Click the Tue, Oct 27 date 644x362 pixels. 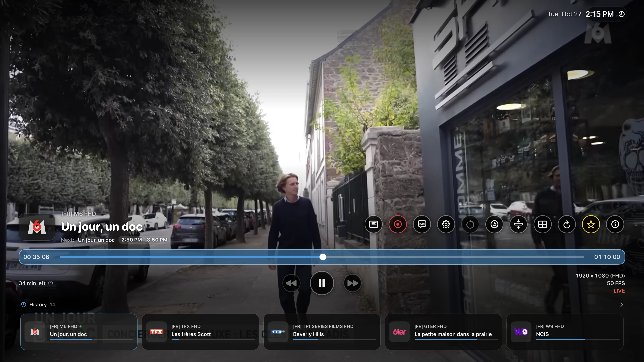click(x=564, y=14)
